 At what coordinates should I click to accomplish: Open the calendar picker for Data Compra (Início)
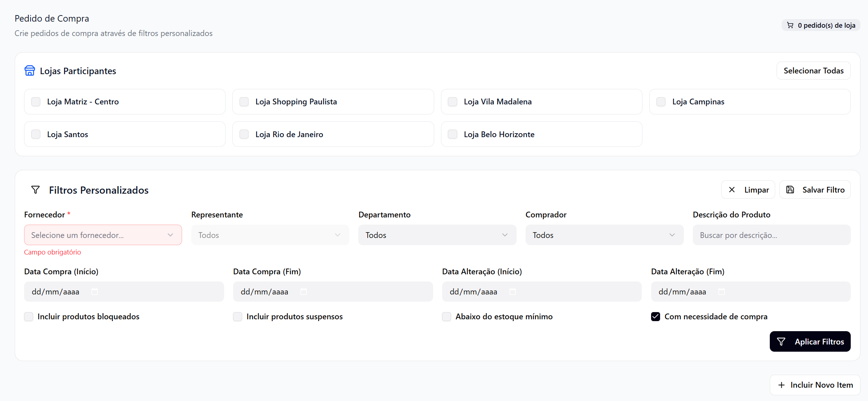(95, 292)
